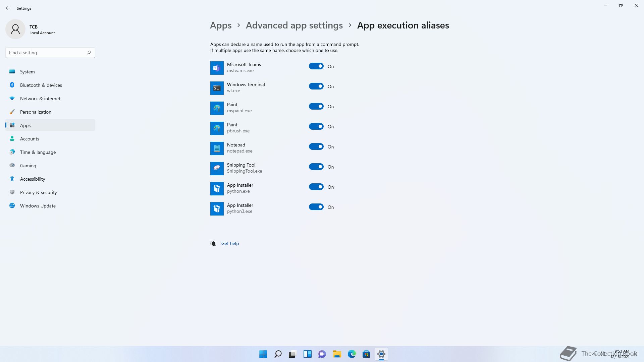Click the Snipping Tool app icon
The height and width of the screenshot is (362, 644).
coord(217,169)
